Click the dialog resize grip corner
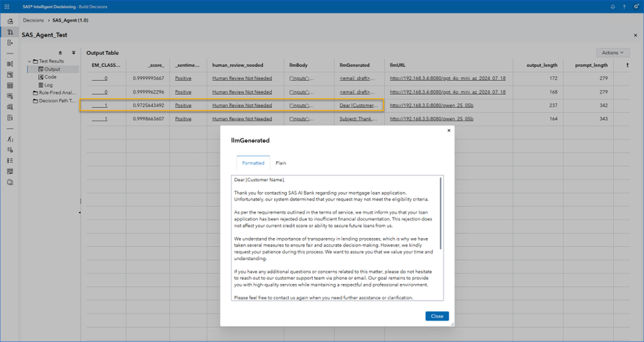The image size is (644, 342). click(x=452, y=325)
